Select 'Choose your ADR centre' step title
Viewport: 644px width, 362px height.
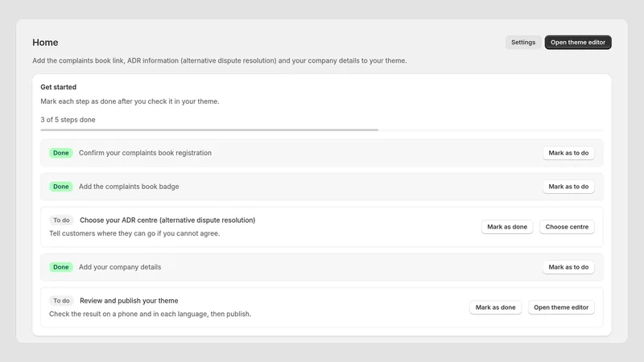(x=167, y=220)
